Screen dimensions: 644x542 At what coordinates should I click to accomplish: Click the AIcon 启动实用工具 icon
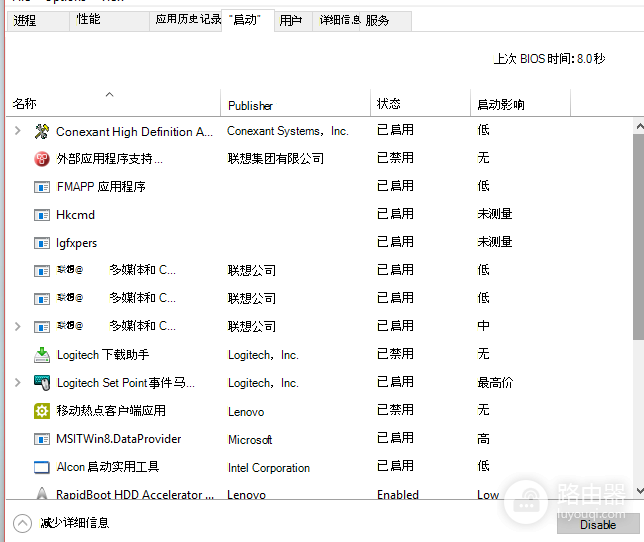coord(42,467)
